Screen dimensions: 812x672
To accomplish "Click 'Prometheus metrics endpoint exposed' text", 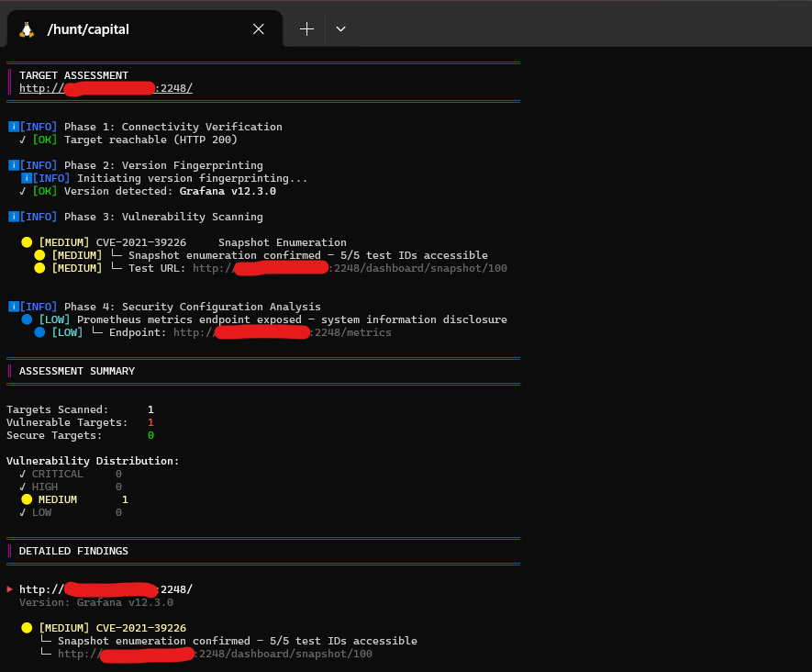I will 189,319.
